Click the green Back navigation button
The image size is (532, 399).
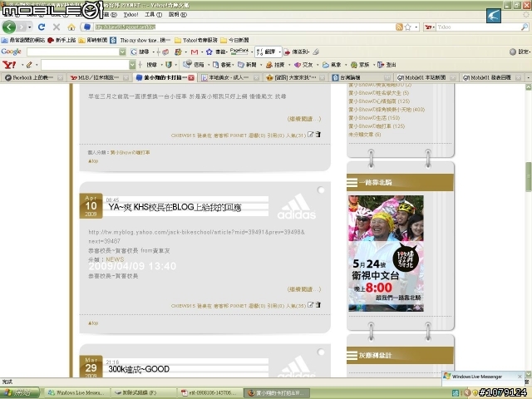click(9, 27)
